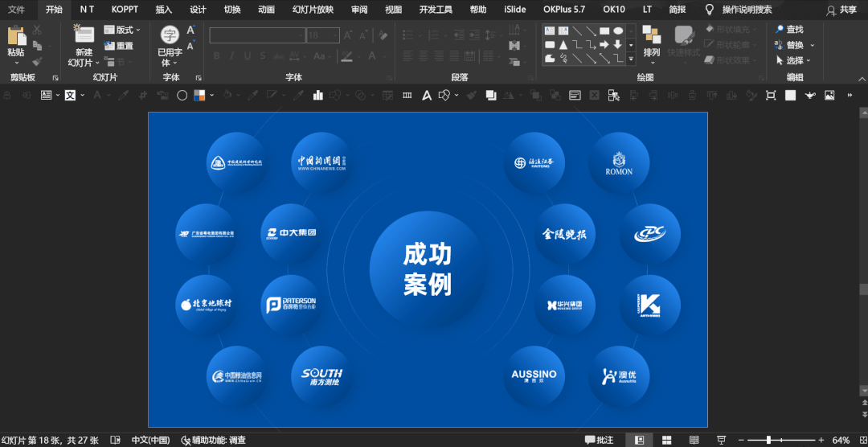The height and width of the screenshot is (447, 868).
Task: Open the Select (选择) dropdown
Action: 793,60
